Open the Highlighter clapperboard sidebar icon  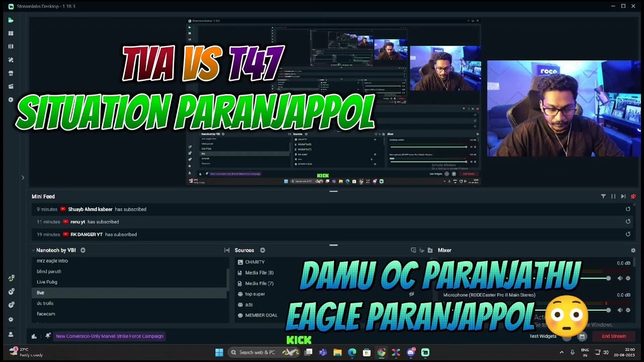11,86
